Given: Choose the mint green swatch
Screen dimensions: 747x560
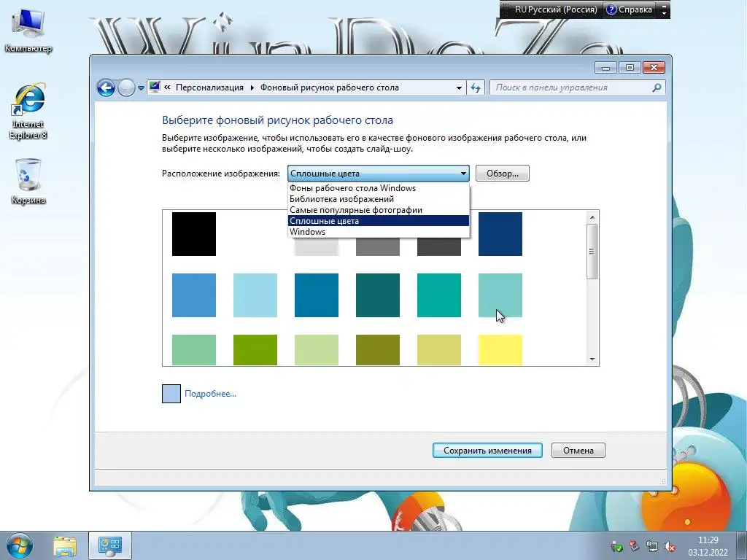Looking at the screenshot, I should pos(194,350).
